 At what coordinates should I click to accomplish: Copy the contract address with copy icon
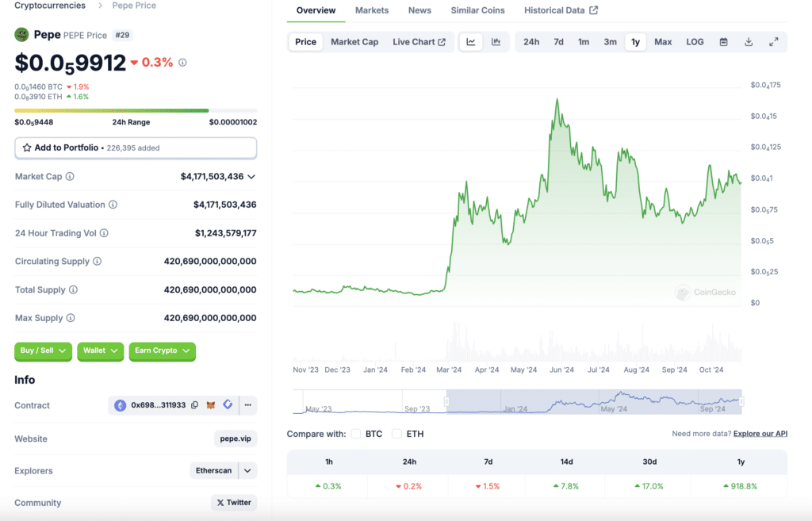[x=195, y=405]
